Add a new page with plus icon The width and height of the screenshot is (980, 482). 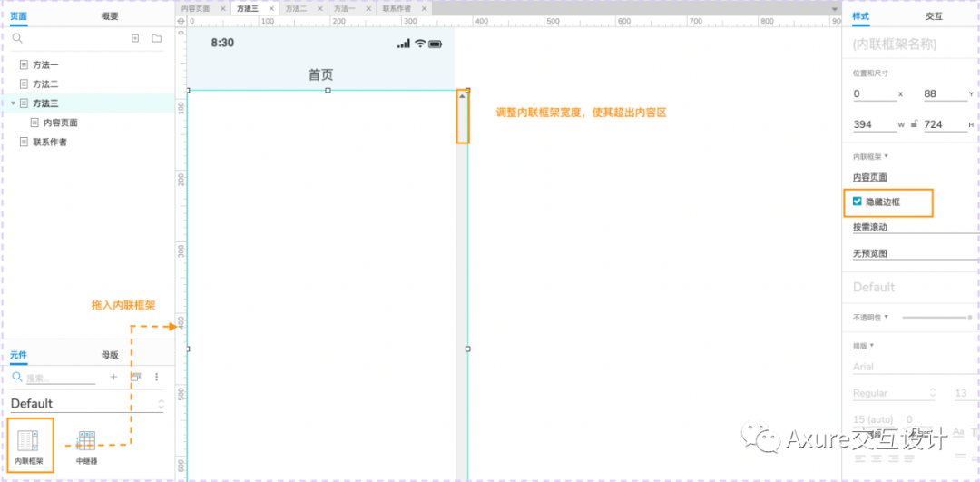tap(135, 38)
